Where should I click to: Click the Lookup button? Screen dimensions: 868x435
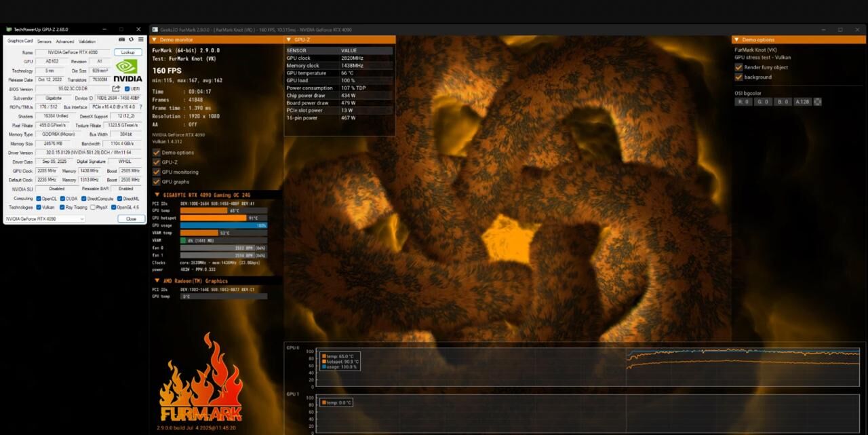click(x=127, y=52)
